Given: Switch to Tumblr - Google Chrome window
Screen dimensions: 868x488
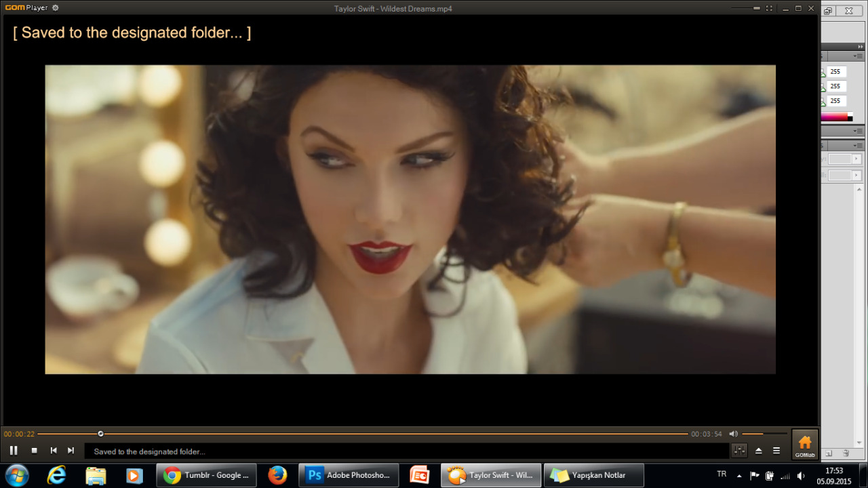Looking at the screenshot, I should coord(206,475).
